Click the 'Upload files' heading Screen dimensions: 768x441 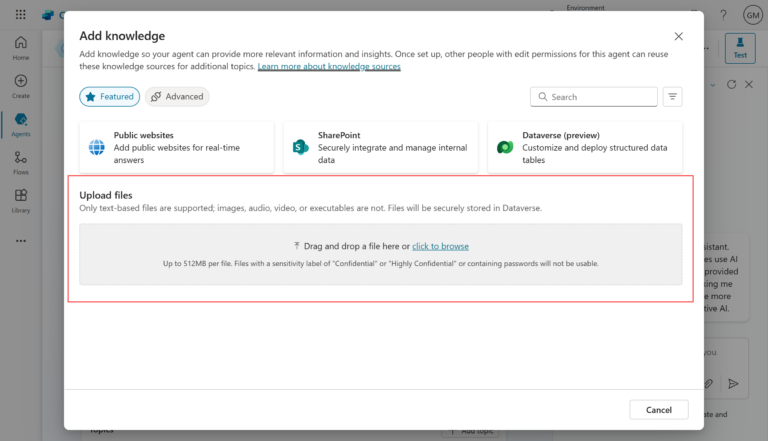click(106, 195)
